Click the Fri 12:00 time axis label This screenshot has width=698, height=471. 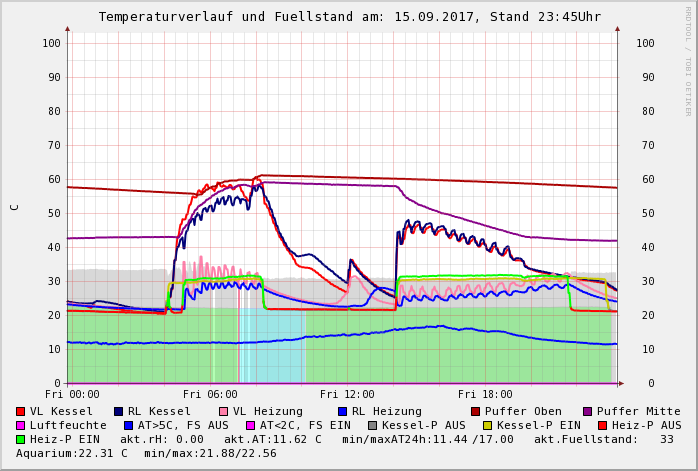[x=347, y=394]
